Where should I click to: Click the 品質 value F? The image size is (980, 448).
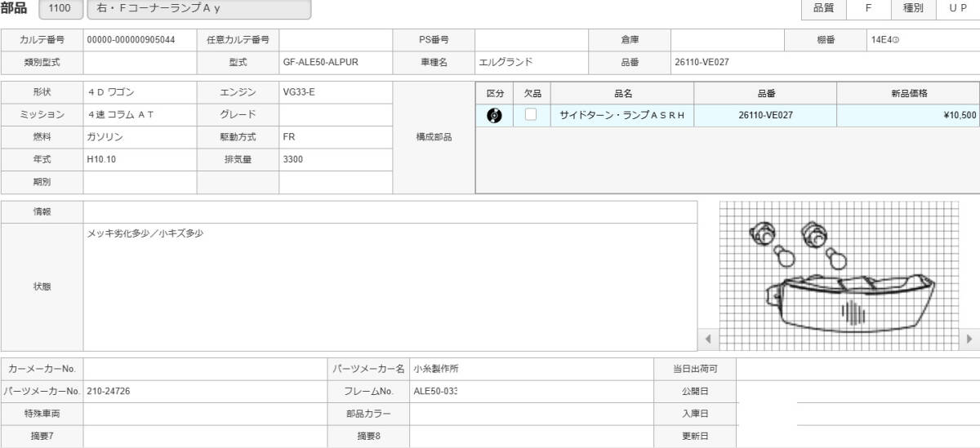(868, 8)
